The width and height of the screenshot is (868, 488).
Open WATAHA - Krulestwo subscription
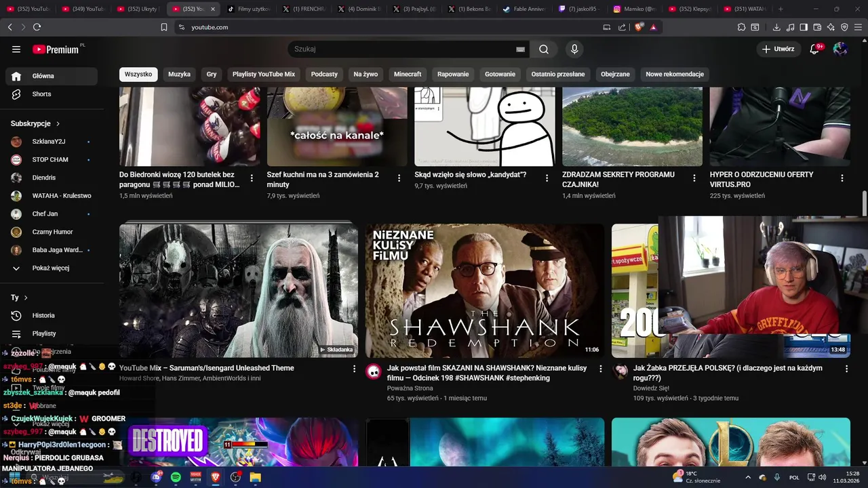(x=51, y=196)
